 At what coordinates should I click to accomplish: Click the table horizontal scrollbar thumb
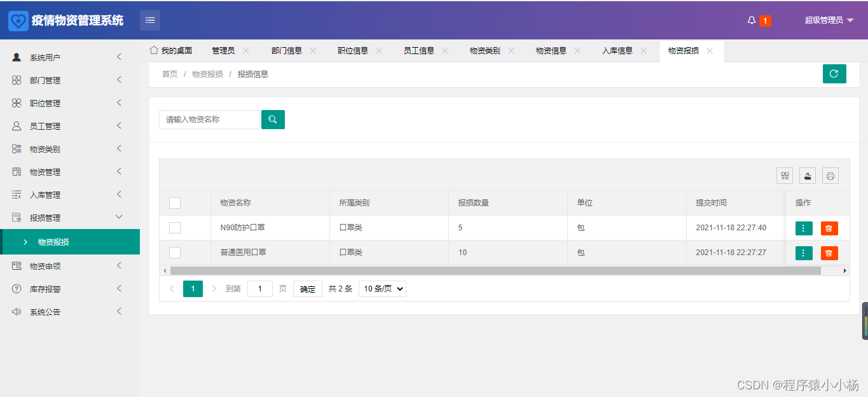point(495,270)
